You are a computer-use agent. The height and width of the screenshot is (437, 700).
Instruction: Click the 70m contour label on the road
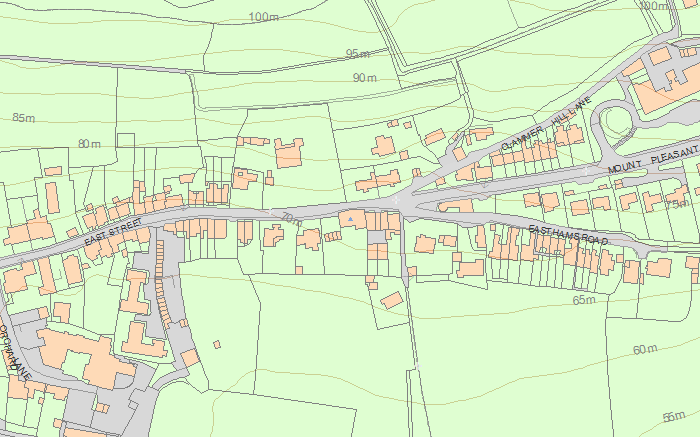(292, 219)
